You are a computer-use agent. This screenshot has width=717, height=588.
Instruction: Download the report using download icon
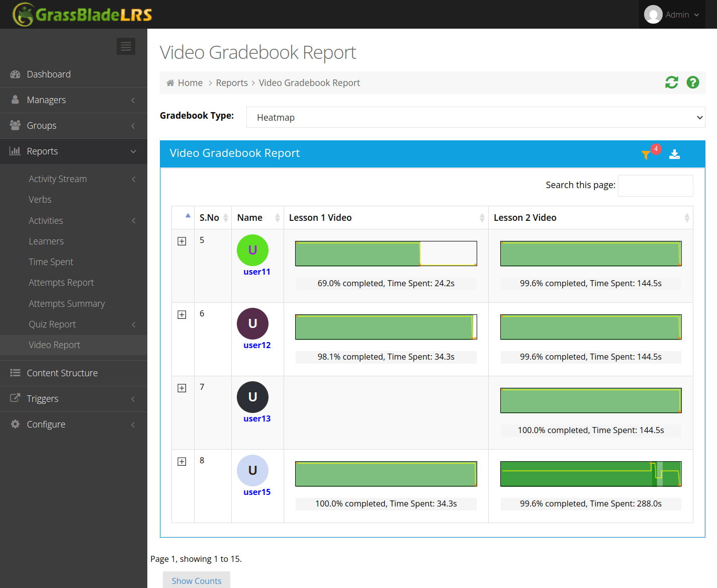(675, 154)
